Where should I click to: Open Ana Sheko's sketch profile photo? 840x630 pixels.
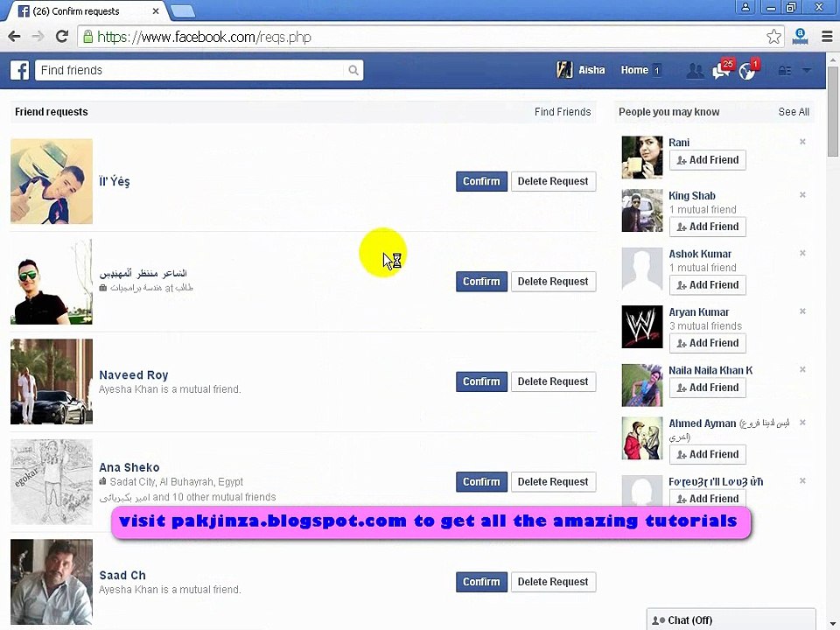pyautogui.click(x=52, y=482)
